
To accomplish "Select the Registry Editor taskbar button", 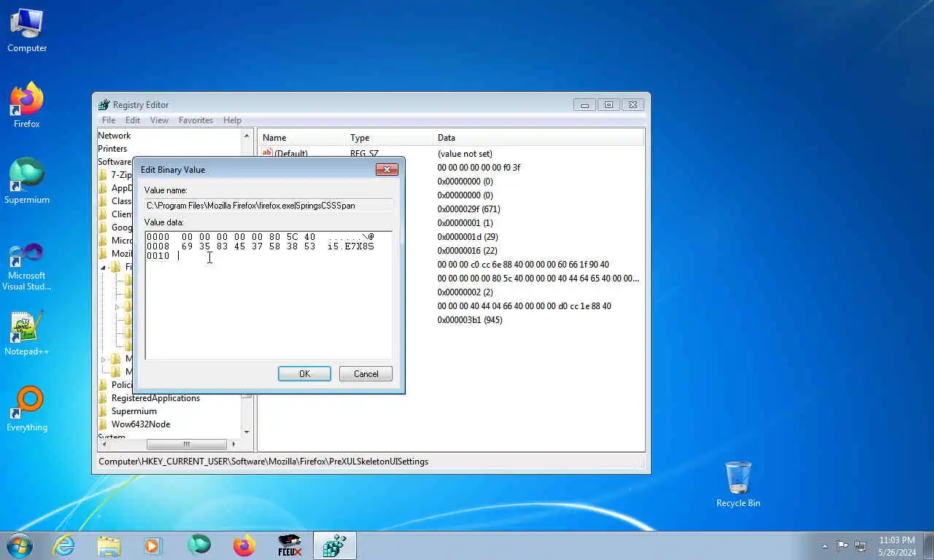I will 335,545.
